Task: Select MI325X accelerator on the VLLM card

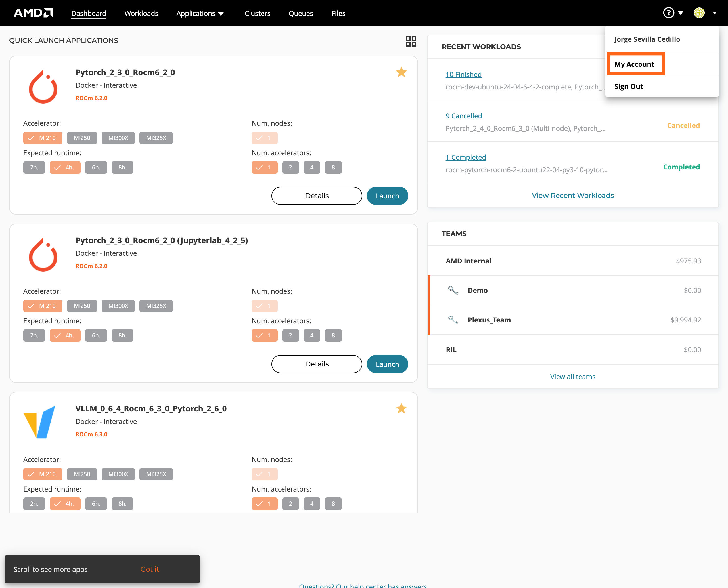Action: point(156,474)
